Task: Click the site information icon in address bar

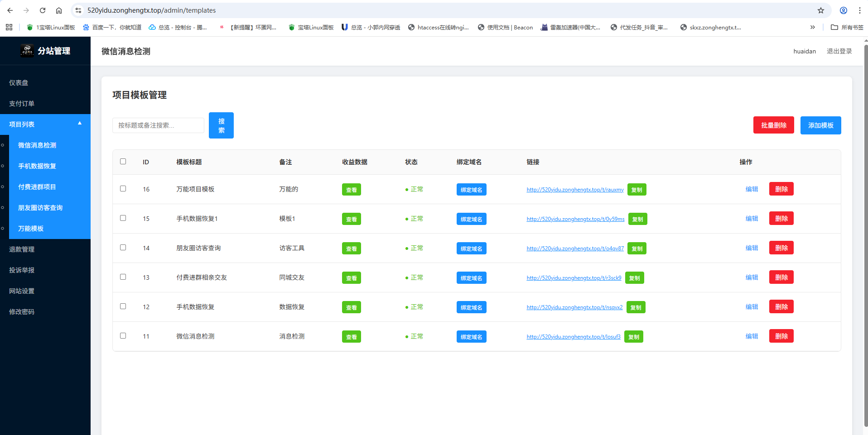Action: point(78,10)
